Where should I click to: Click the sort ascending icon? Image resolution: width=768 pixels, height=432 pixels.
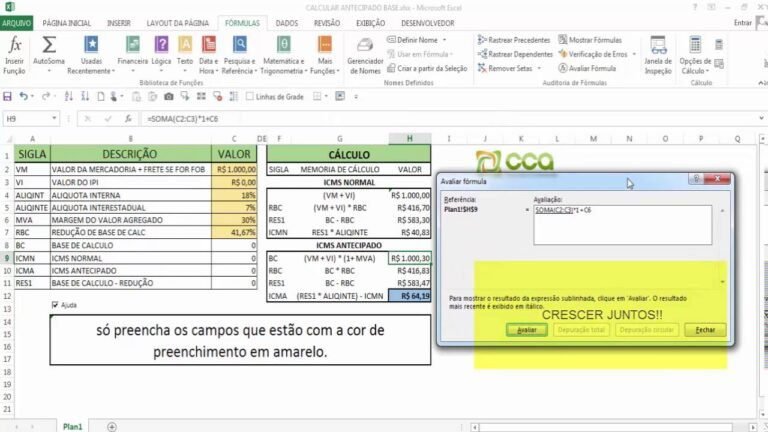coord(69,96)
